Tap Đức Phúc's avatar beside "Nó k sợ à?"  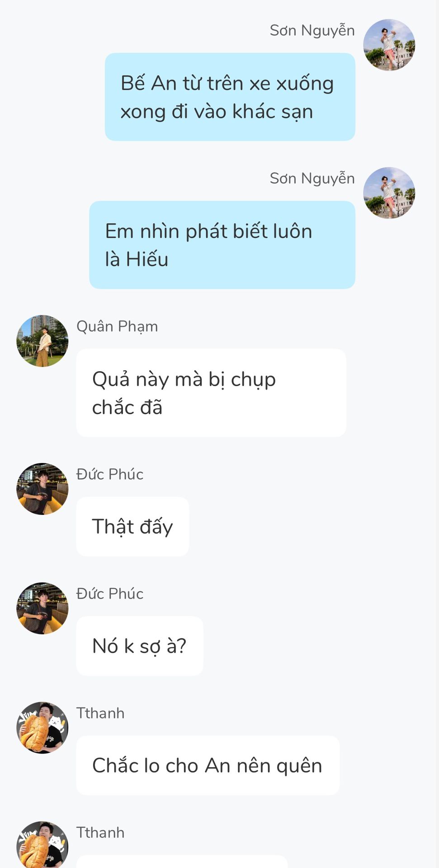tap(42, 608)
